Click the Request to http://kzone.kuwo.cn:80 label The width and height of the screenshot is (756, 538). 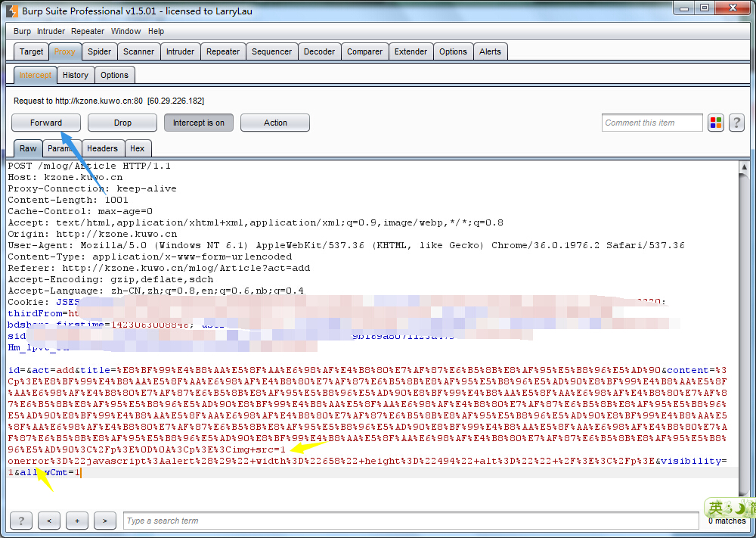[109, 101]
